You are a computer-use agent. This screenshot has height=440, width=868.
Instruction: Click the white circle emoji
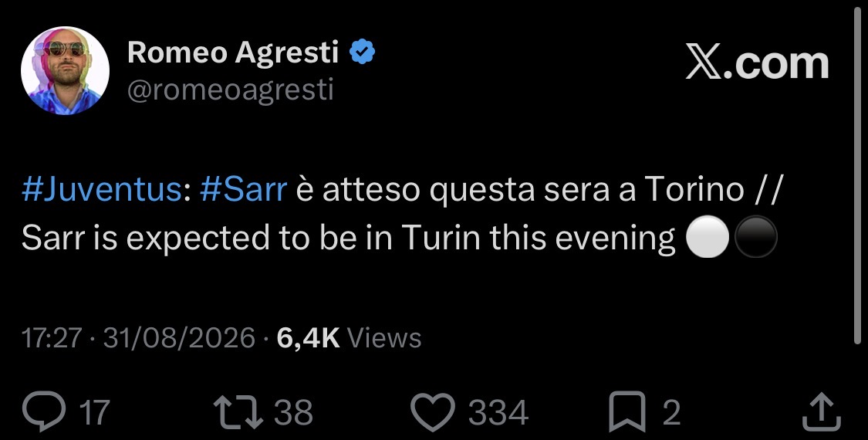[708, 237]
